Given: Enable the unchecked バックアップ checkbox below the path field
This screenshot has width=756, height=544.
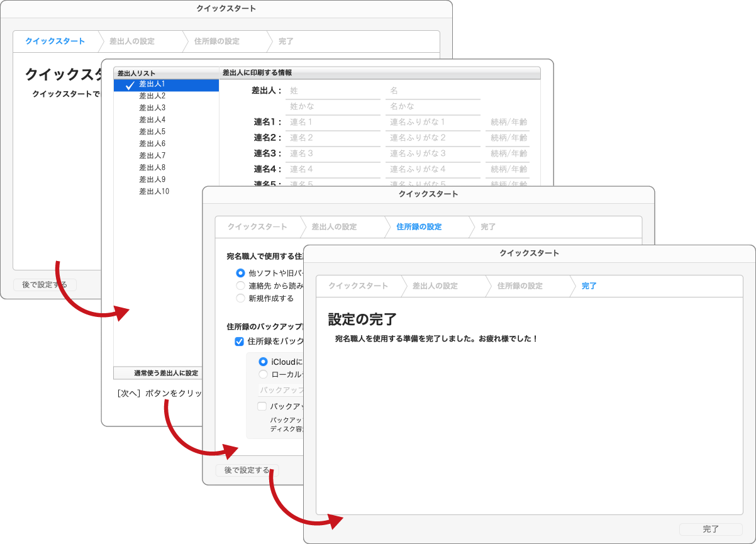Looking at the screenshot, I should click(262, 406).
